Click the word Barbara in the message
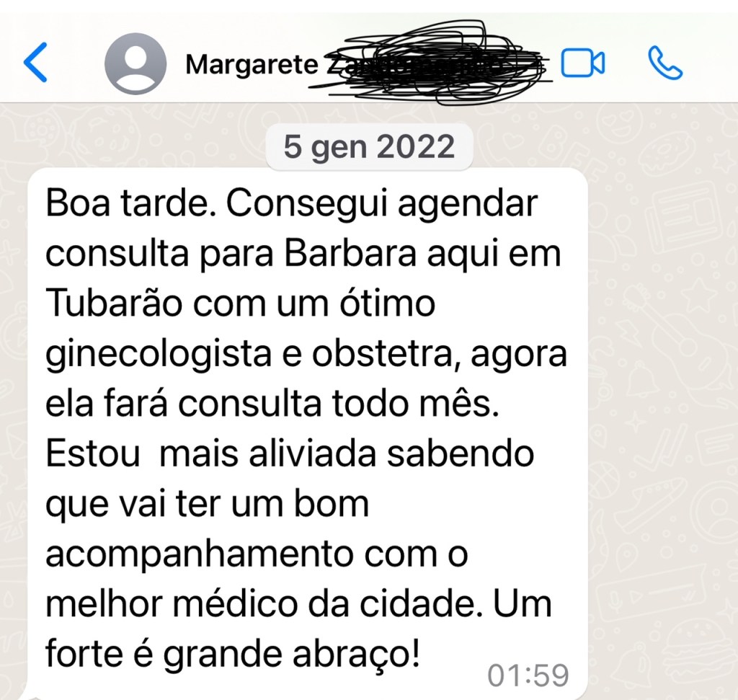This screenshot has width=738, height=700. [x=350, y=253]
